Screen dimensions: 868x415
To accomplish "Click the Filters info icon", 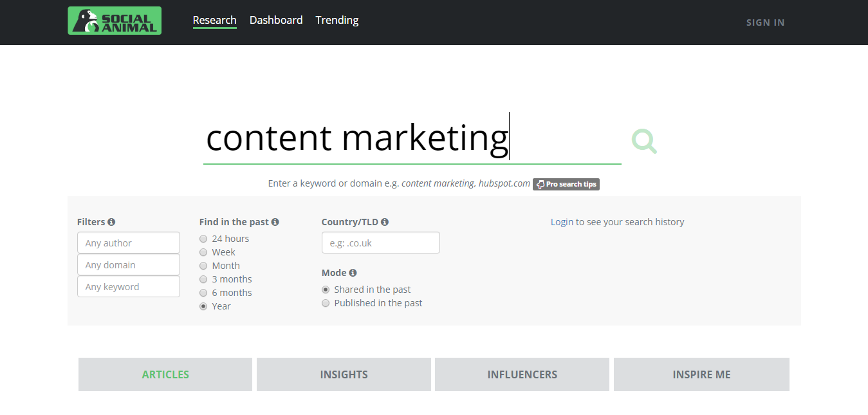I will click(x=111, y=222).
